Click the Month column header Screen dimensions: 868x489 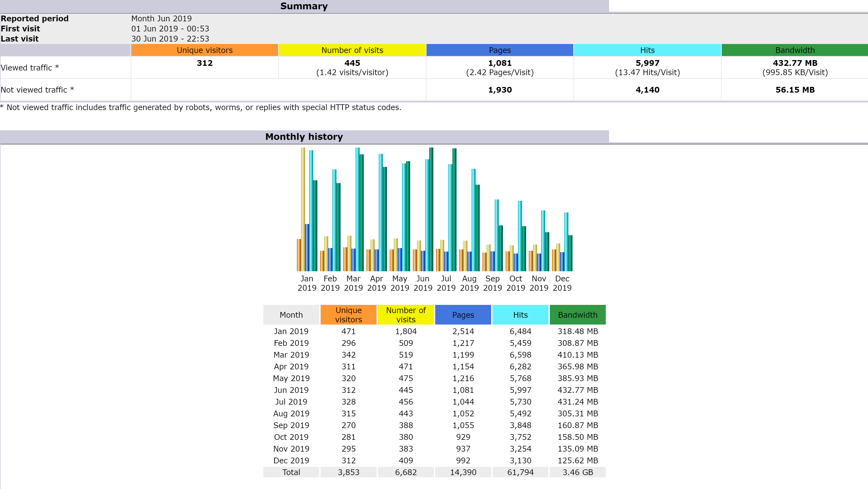pyautogui.click(x=291, y=315)
